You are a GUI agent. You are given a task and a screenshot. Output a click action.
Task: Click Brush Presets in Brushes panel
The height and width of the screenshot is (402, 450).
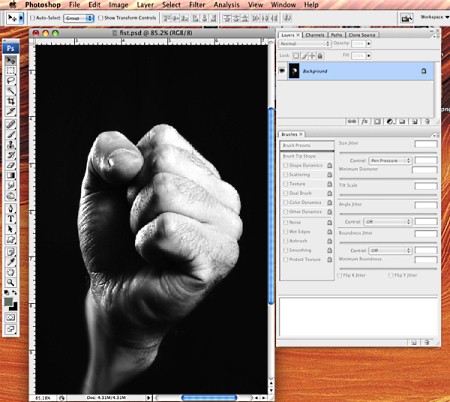point(307,145)
